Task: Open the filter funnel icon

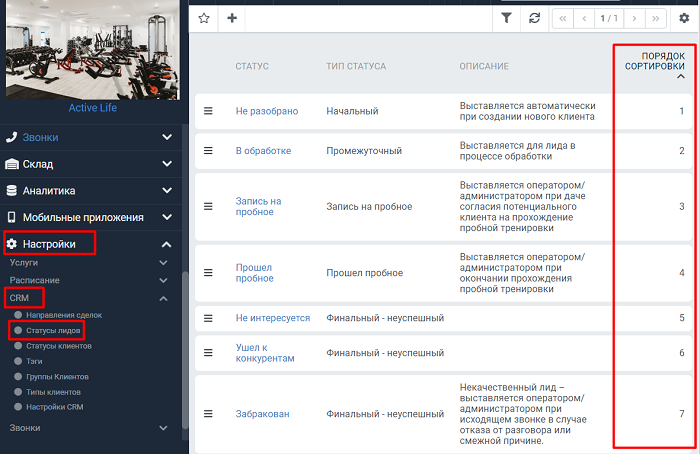Action: coord(506,18)
